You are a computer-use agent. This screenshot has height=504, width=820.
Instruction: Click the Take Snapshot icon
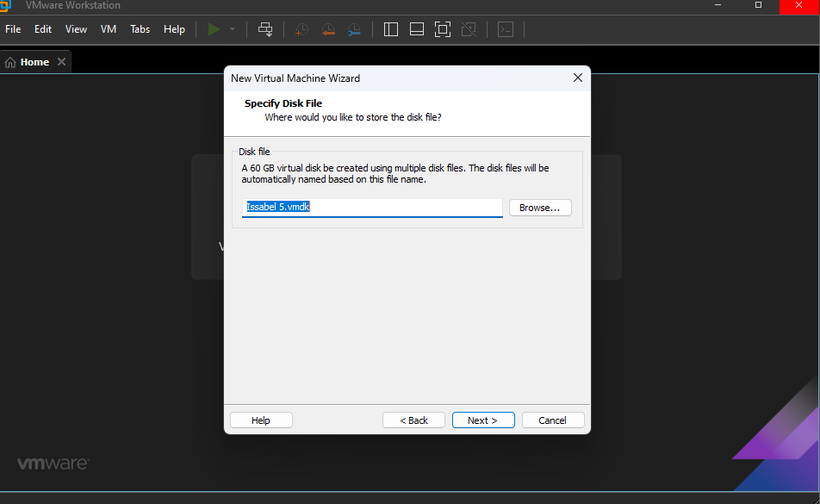click(301, 30)
